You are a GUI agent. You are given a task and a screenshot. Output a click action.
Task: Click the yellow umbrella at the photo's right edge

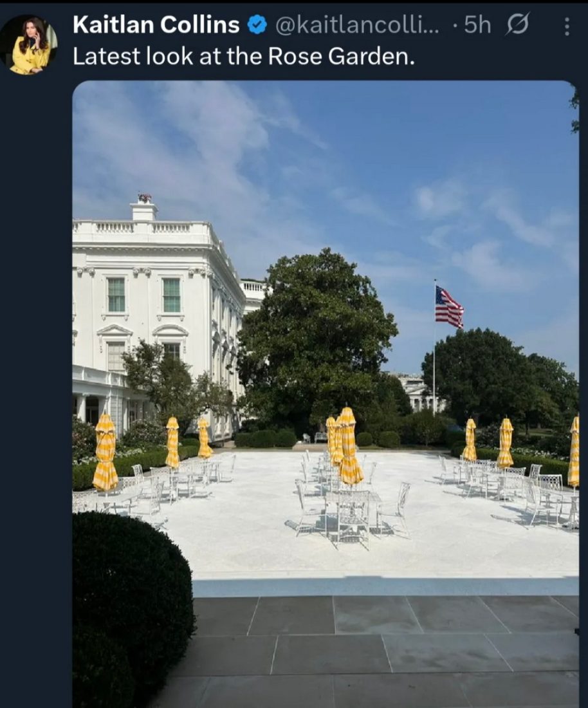574,452
